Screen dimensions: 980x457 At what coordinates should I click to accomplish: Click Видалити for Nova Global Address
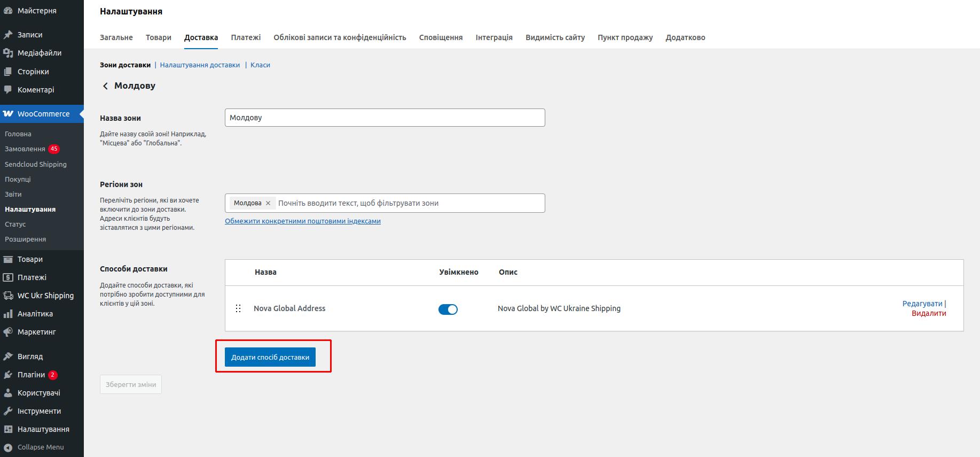point(928,313)
